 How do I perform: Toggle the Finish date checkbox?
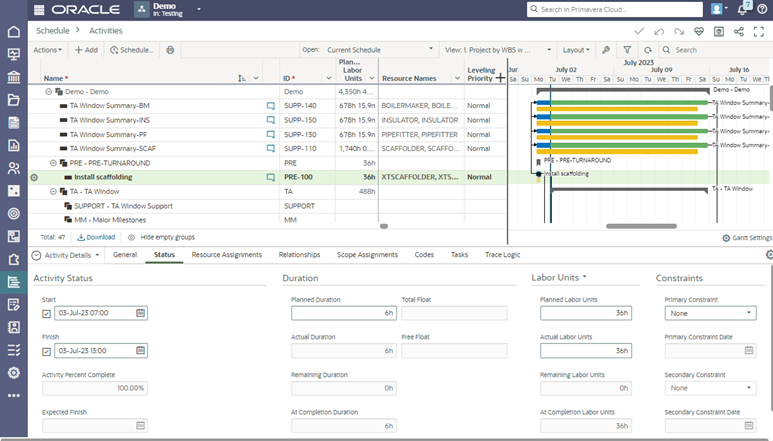tap(46, 351)
